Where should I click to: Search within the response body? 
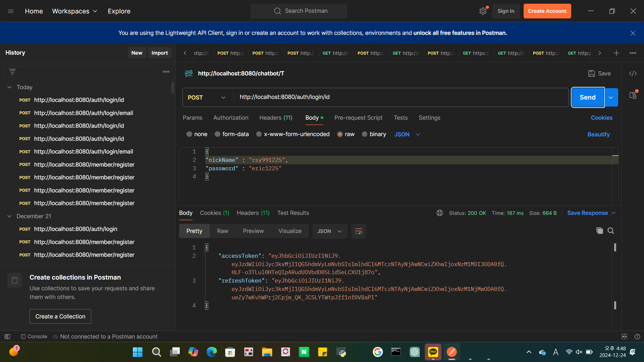coord(611,231)
